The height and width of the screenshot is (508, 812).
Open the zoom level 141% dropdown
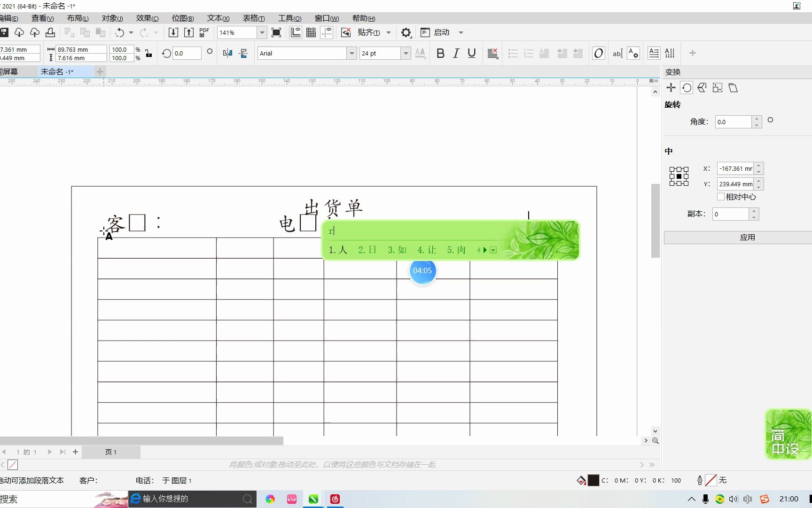[x=262, y=32]
